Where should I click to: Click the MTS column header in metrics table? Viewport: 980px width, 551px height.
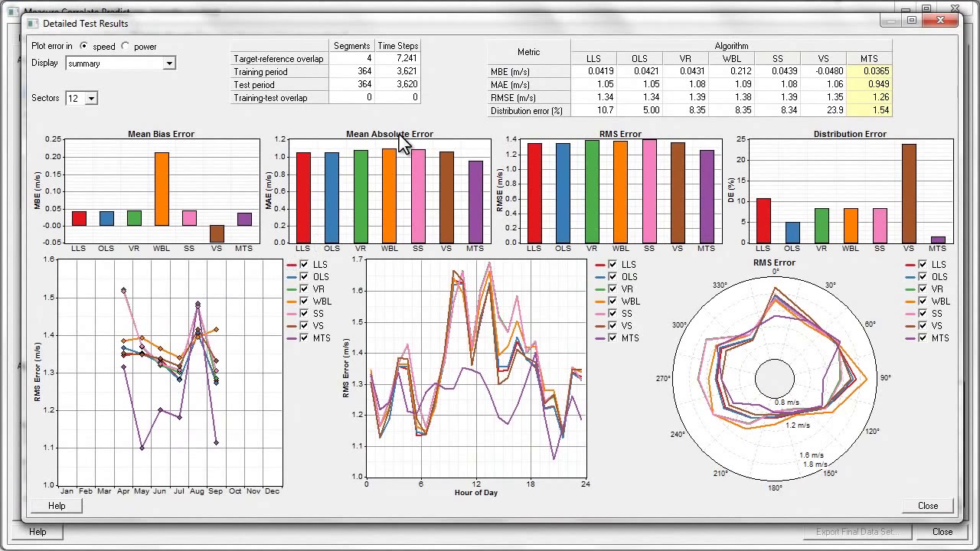click(869, 59)
